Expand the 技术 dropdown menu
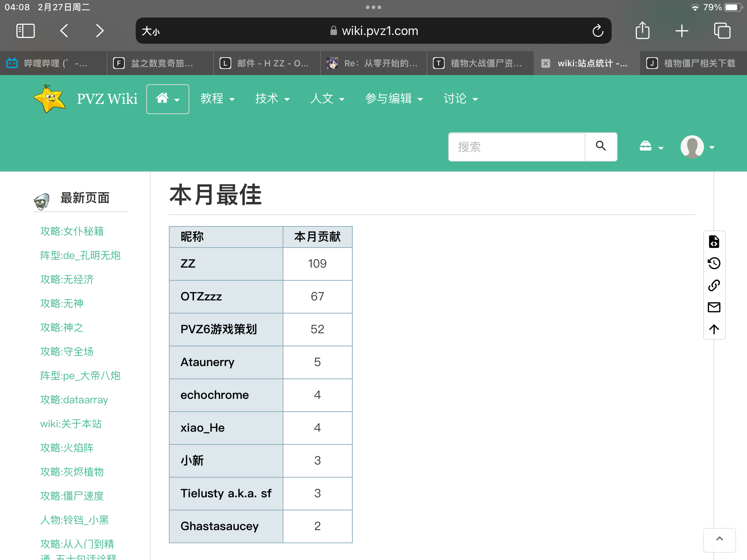This screenshot has width=747, height=560. point(272,99)
